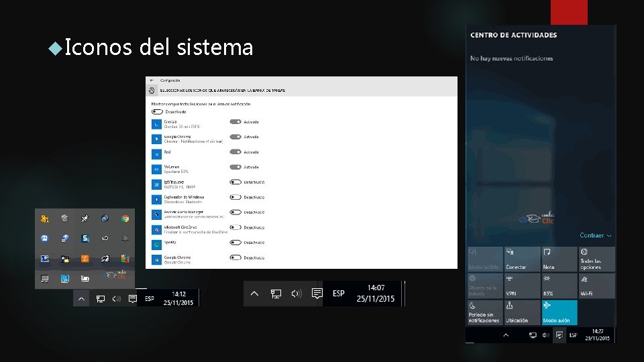Turn off the Red switch

235,152
